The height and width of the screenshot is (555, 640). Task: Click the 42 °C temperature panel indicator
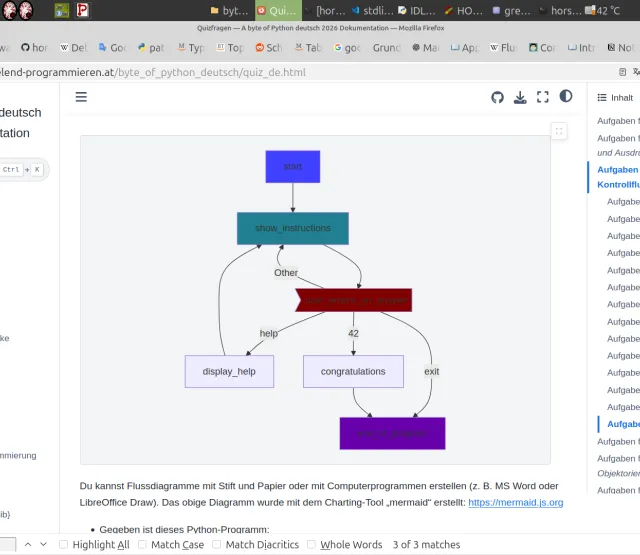point(602,11)
